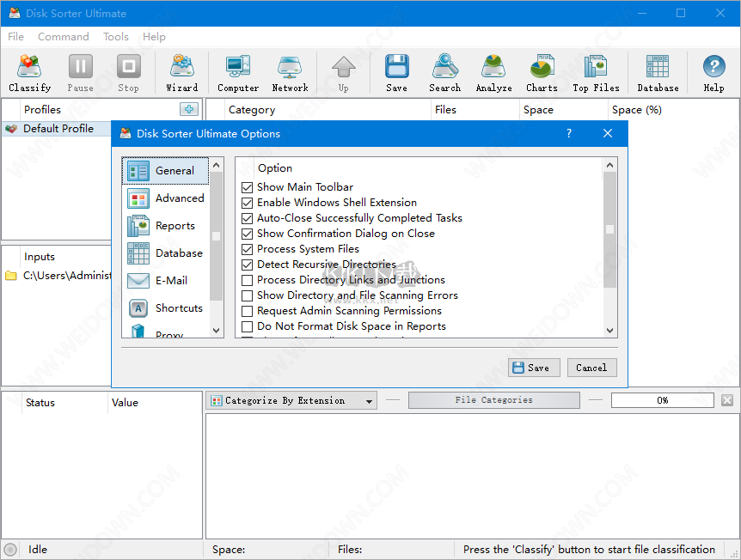Save the options dialog settings
Viewport: 741px width, 560px height.
[x=534, y=367]
